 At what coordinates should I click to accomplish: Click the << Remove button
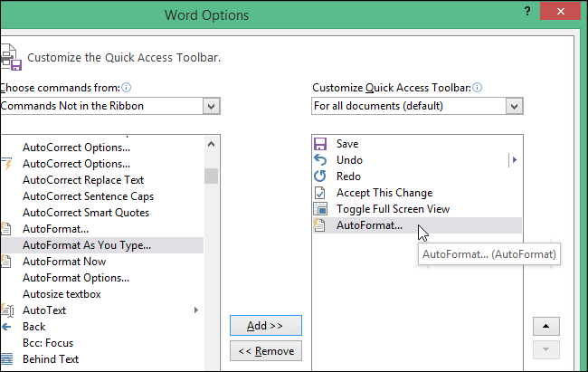(265, 351)
